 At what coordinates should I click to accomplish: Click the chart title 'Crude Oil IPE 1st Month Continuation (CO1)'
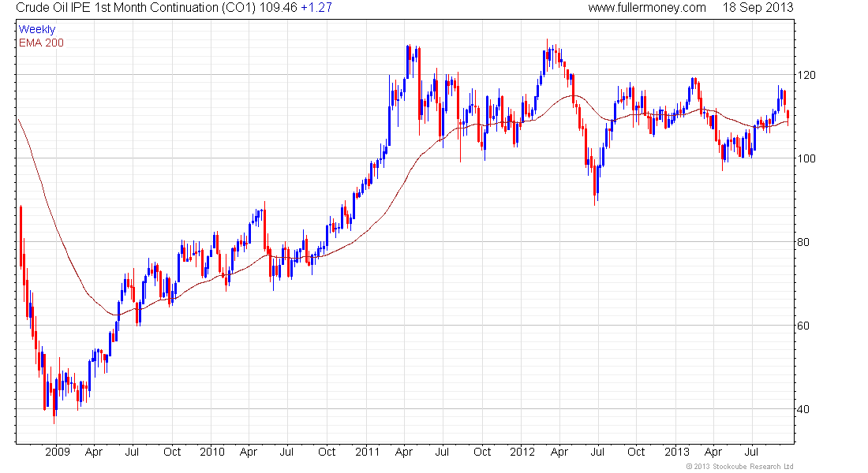136,8
